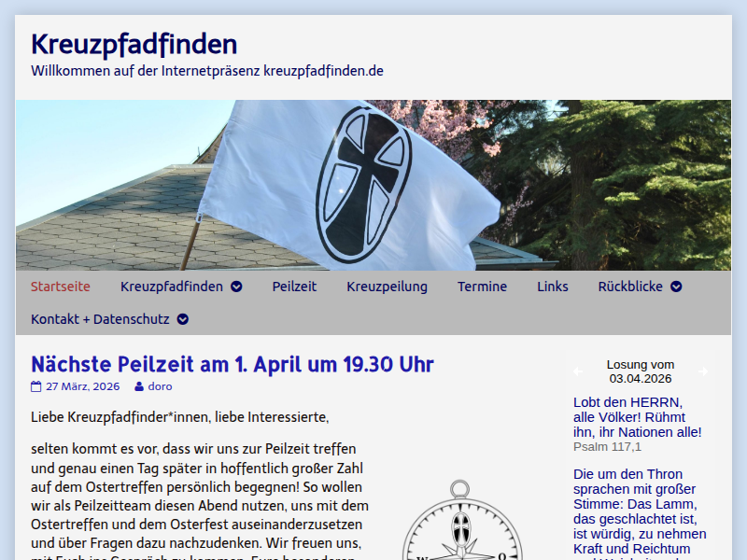This screenshot has height=560, width=747.
Task: Open the Nächste Peilzeit post title
Action: tap(232, 363)
